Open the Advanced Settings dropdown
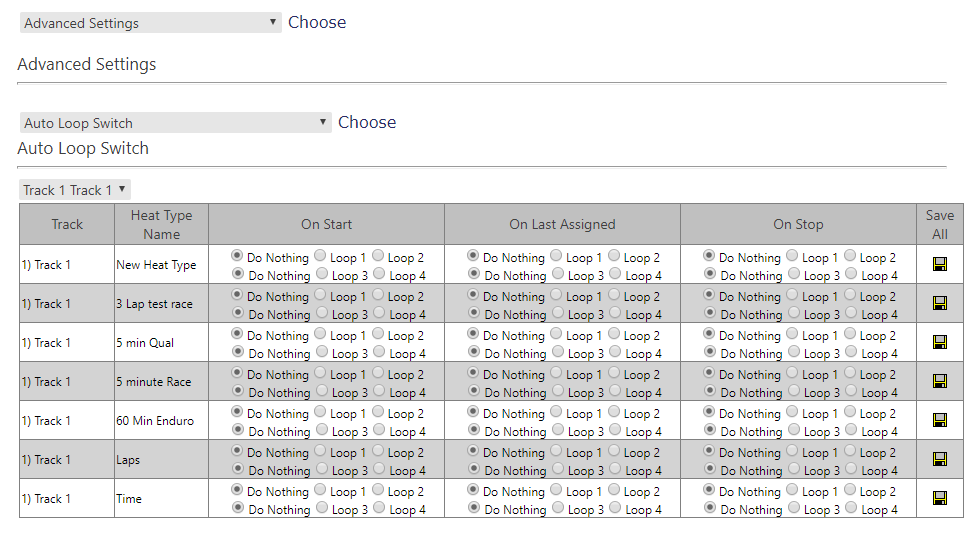Viewport: 976px width, 534px height. [150, 23]
